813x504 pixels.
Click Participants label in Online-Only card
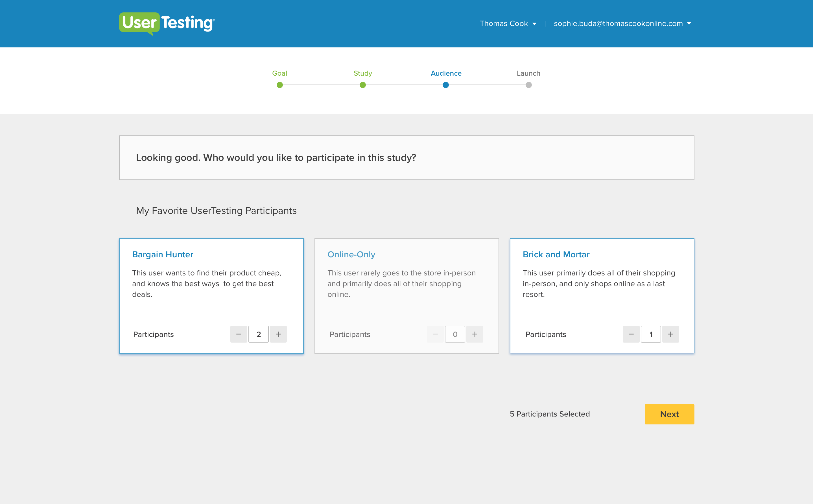point(350,334)
